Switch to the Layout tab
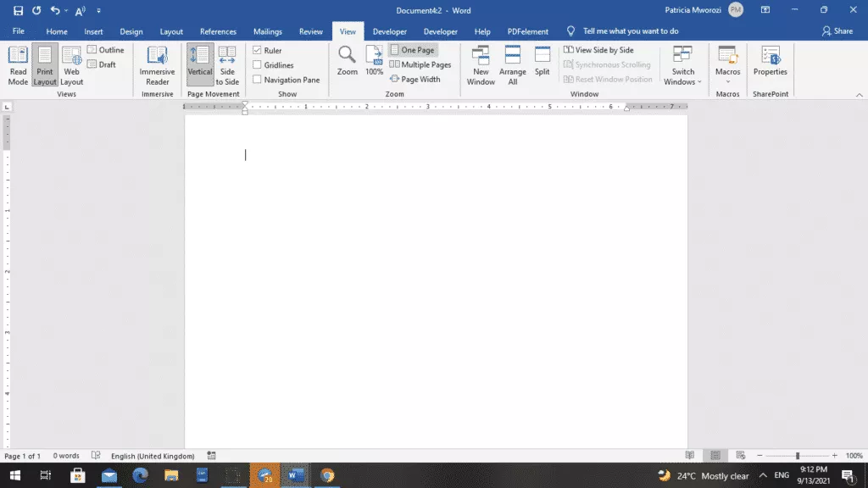The width and height of the screenshot is (868, 488). (171, 31)
